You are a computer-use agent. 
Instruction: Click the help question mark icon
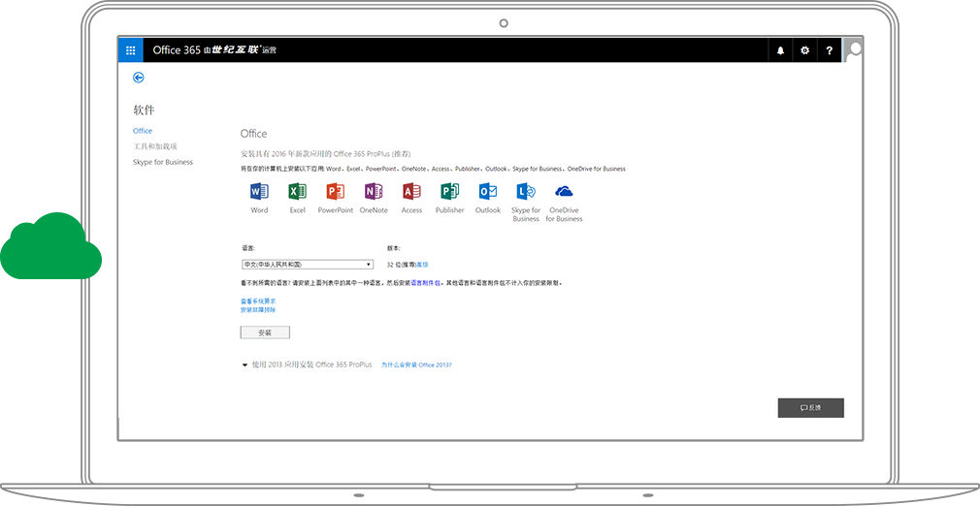(x=829, y=50)
